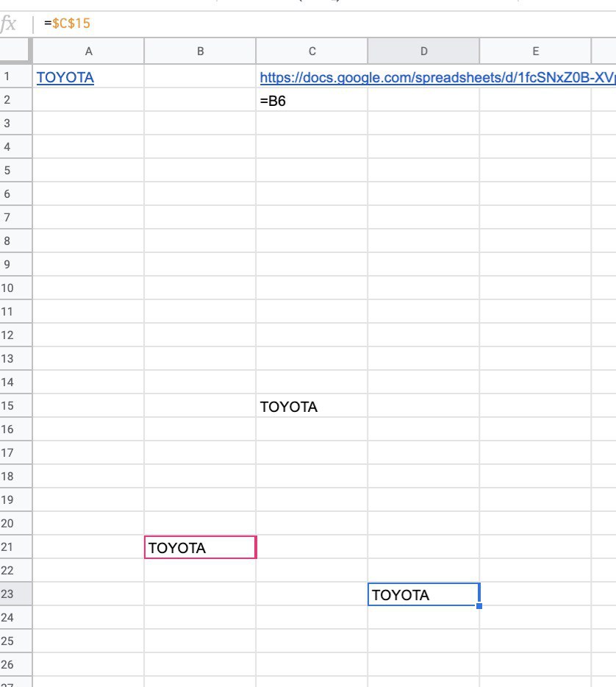Select row 4 header

pyautogui.click(x=15, y=146)
